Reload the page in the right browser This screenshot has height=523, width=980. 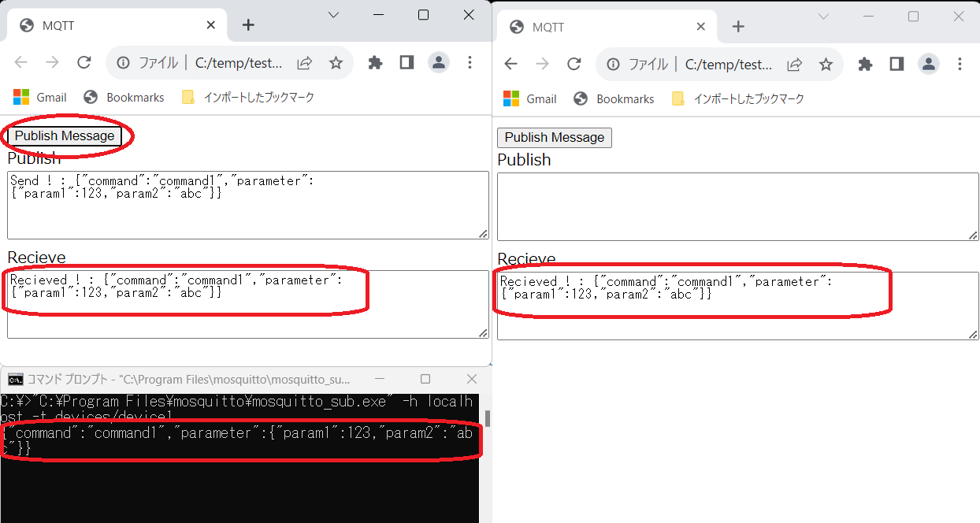point(574,65)
